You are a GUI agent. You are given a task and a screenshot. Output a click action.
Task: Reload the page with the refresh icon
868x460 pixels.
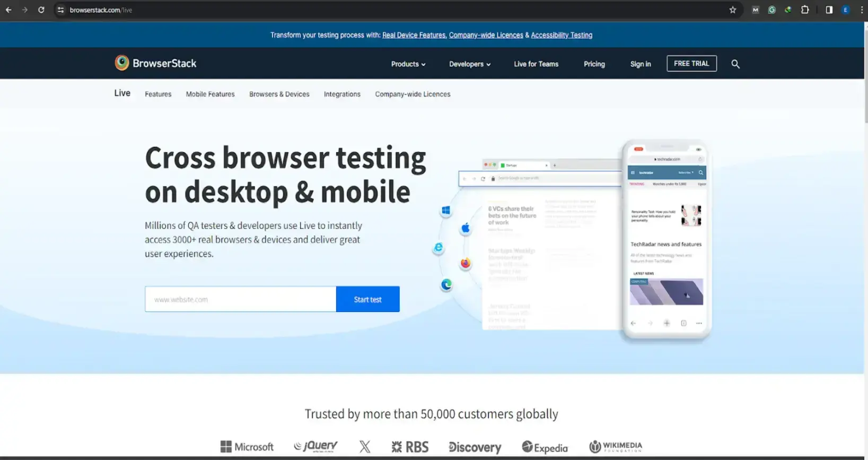[x=41, y=10]
